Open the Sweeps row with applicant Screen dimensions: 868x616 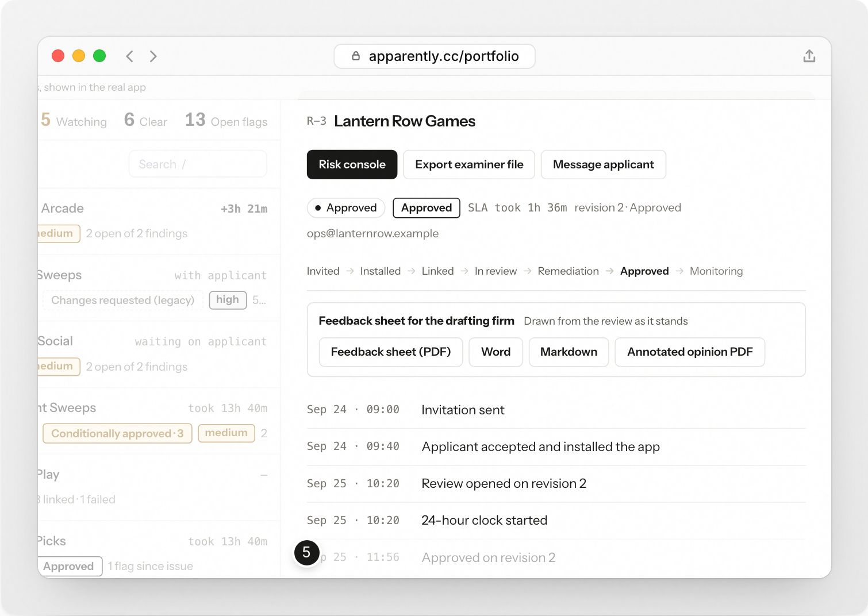tap(159, 288)
